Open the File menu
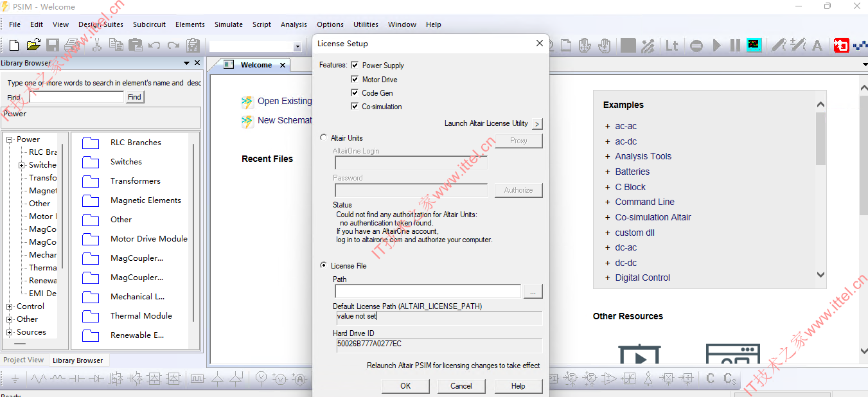This screenshot has width=868, height=397. pyautogui.click(x=15, y=24)
